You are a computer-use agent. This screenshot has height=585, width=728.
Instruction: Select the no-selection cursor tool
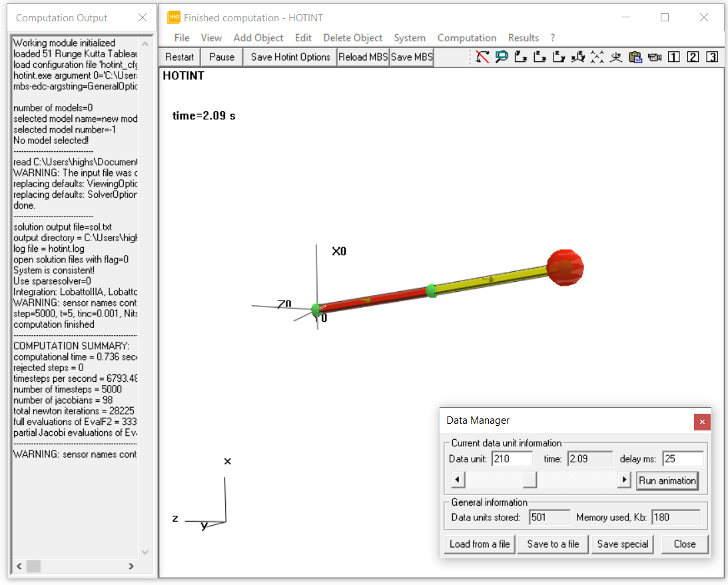pyautogui.click(x=482, y=57)
